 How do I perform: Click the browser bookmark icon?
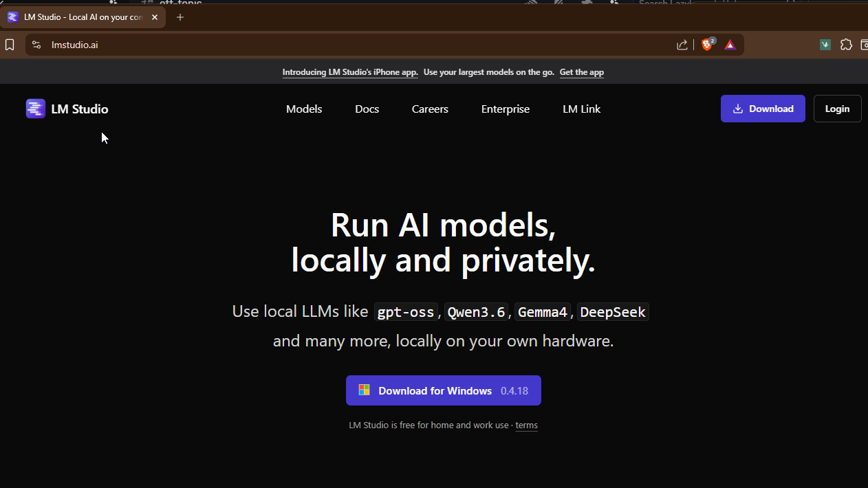10,45
